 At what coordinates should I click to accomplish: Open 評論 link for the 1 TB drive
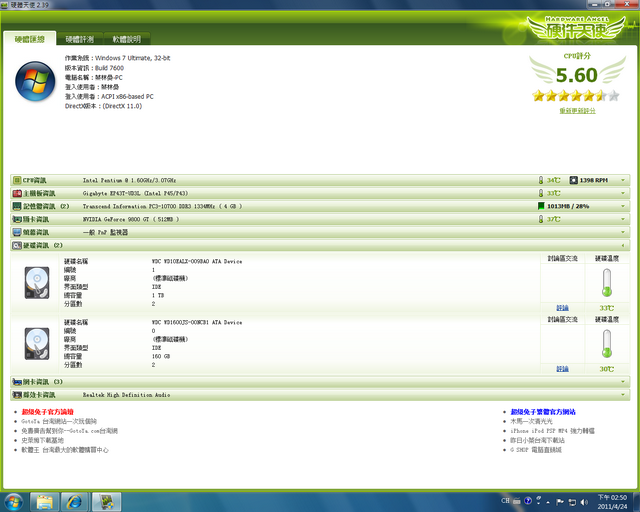[562, 308]
